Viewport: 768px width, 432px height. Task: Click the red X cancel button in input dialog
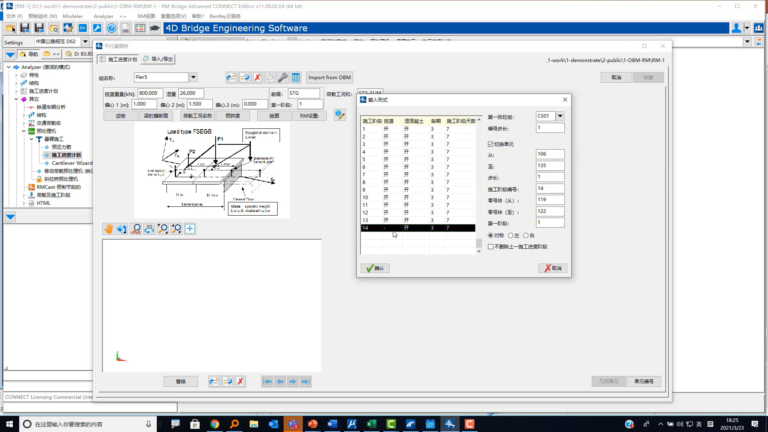553,268
